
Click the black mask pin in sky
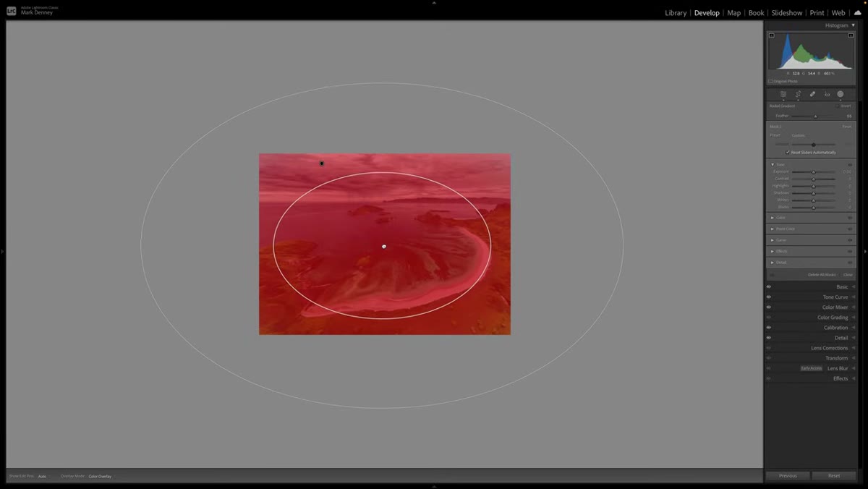322,163
